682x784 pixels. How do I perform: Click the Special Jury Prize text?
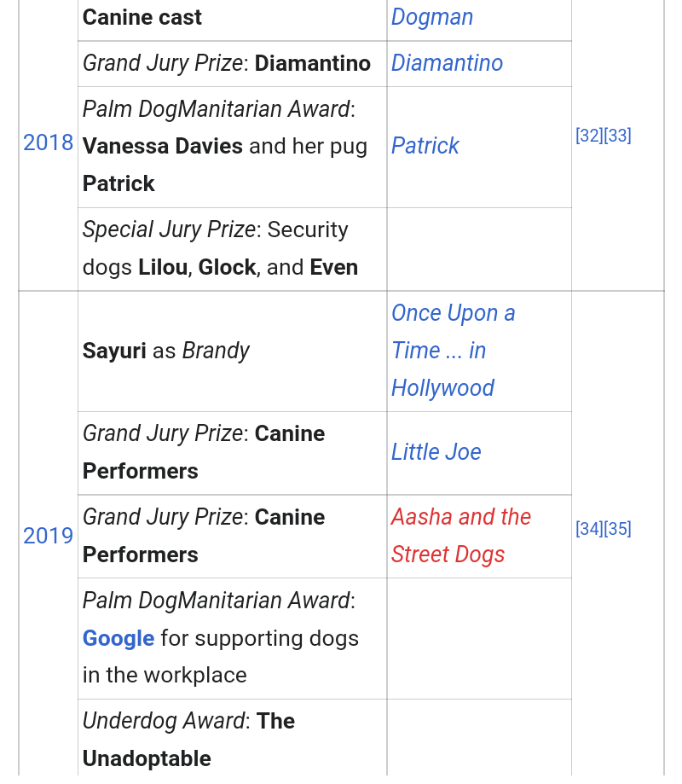[x=169, y=229]
